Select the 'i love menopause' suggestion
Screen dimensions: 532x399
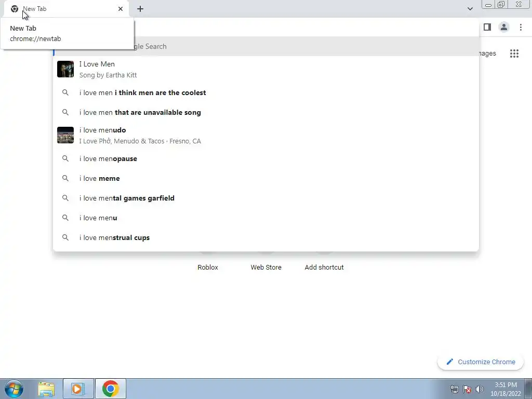[x=266, y=159]
